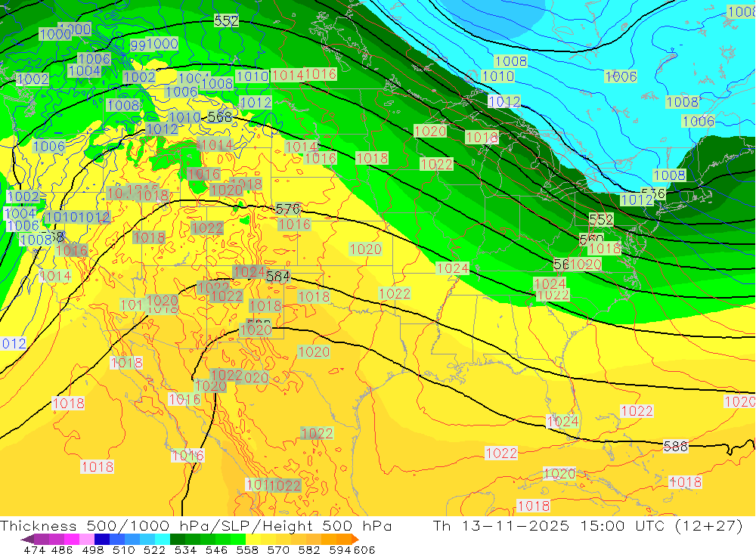Click the legend value 498
The width and height of the screenshot is (756, 554).
[x=92, y=549]
